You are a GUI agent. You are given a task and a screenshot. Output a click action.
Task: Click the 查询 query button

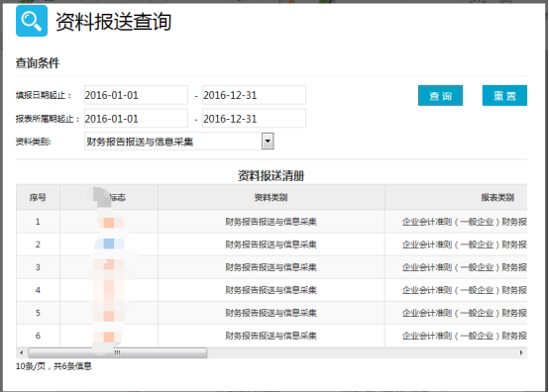click(x=440, y=95)
